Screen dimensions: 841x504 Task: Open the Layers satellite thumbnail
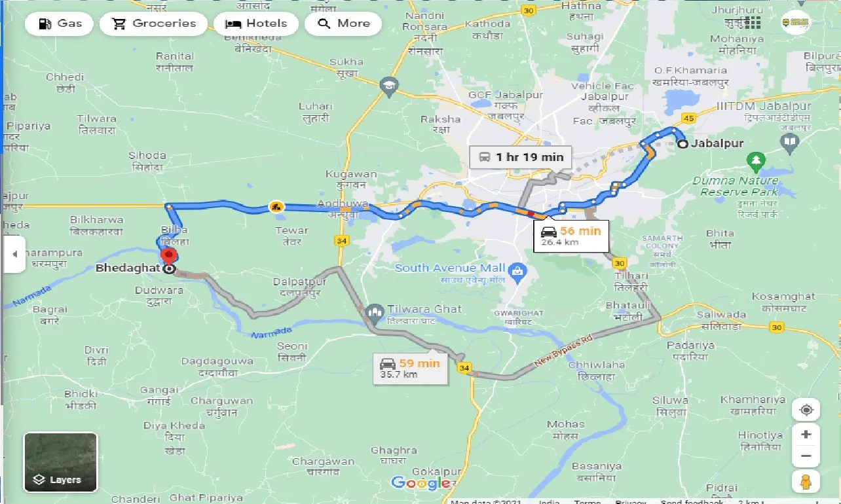tap(60, 462)
